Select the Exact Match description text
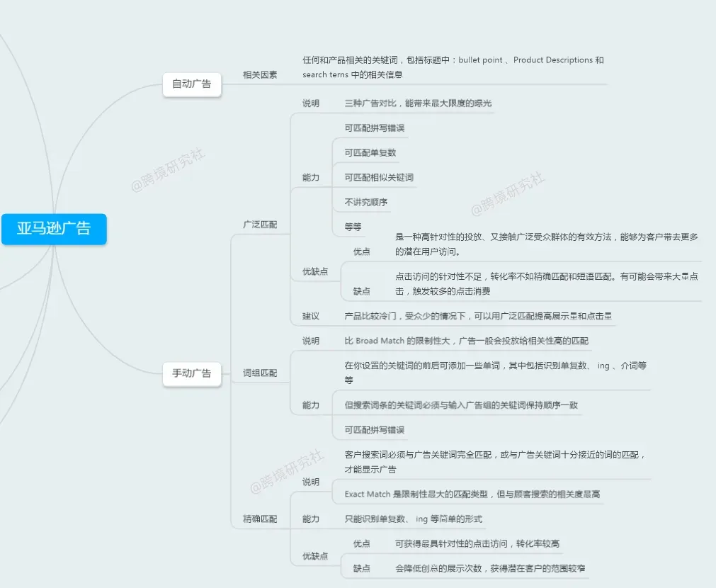This screenshot has width=716, height=588. click(472, 494)
